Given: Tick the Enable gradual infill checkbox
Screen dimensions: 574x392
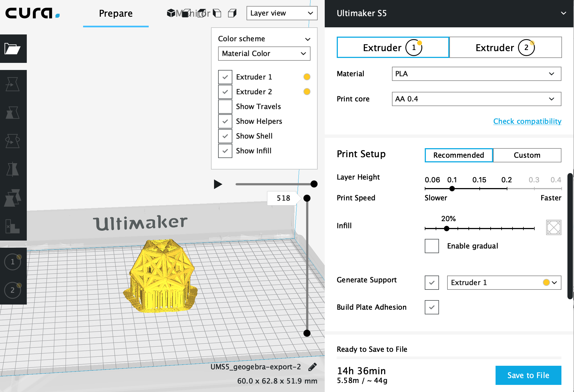Looking at the screenshot, I should click(432, 246).
